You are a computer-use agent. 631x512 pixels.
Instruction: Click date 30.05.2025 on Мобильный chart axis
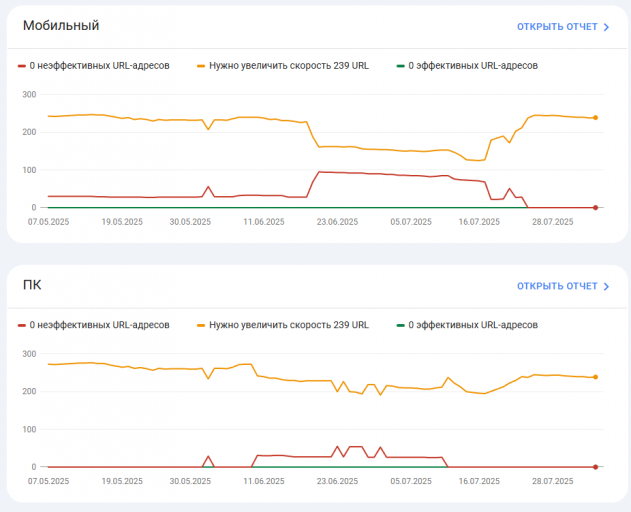[x=190, y=222]
